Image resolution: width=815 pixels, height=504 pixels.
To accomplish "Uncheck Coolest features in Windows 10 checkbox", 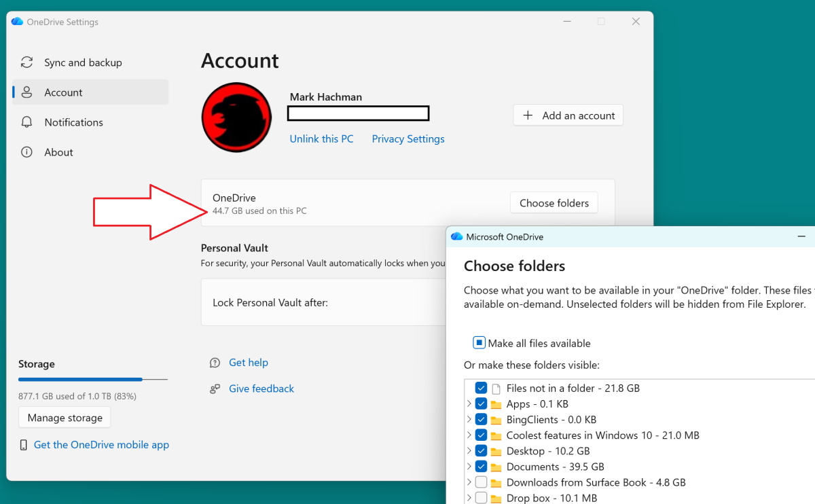I will click(x=481, y=435).
